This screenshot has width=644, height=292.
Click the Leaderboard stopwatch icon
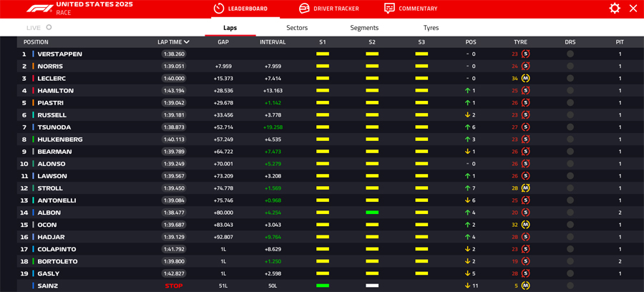[x=219, y=9]
